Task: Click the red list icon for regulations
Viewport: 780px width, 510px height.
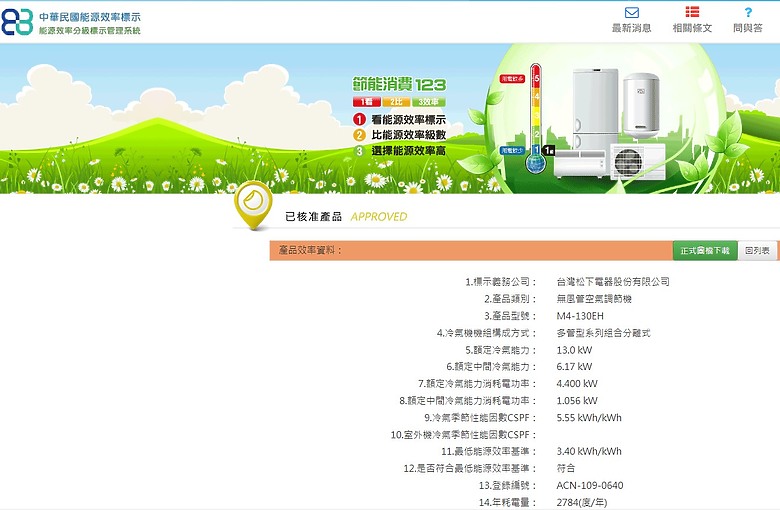Action: click(x=692, y=12)
